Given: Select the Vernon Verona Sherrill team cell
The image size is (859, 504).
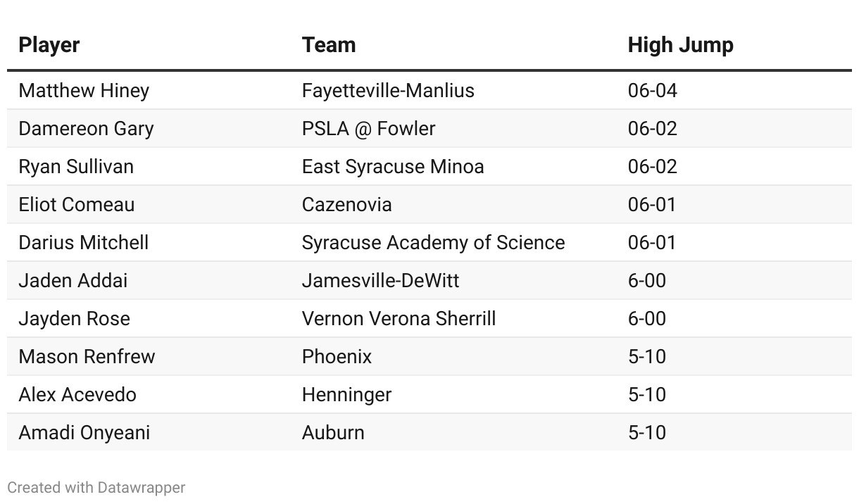Looking at the screenshot, I should (x=399, y=319).
